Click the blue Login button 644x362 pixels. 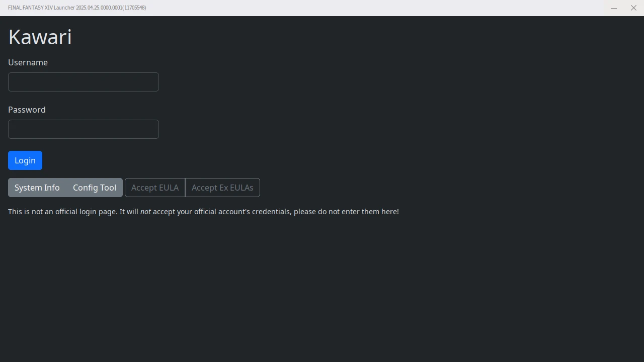25,160
